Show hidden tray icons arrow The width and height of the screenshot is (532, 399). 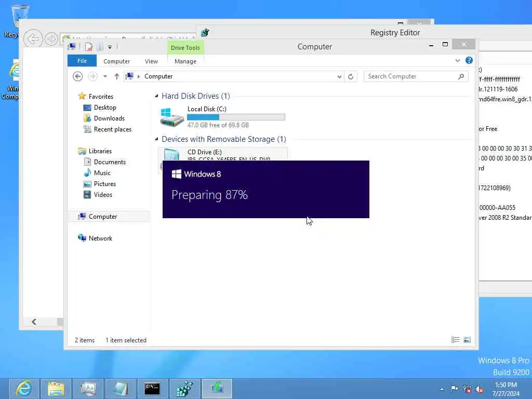(x=442, y=389)
